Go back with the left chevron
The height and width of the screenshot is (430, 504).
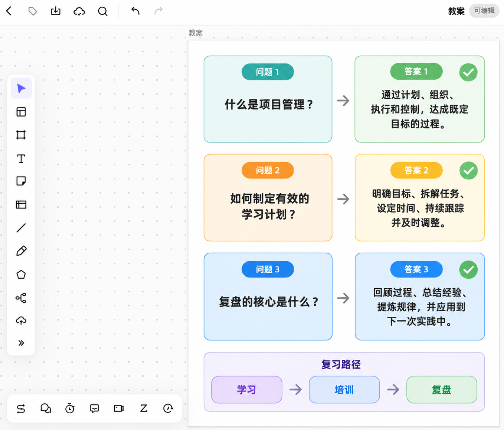9,11
